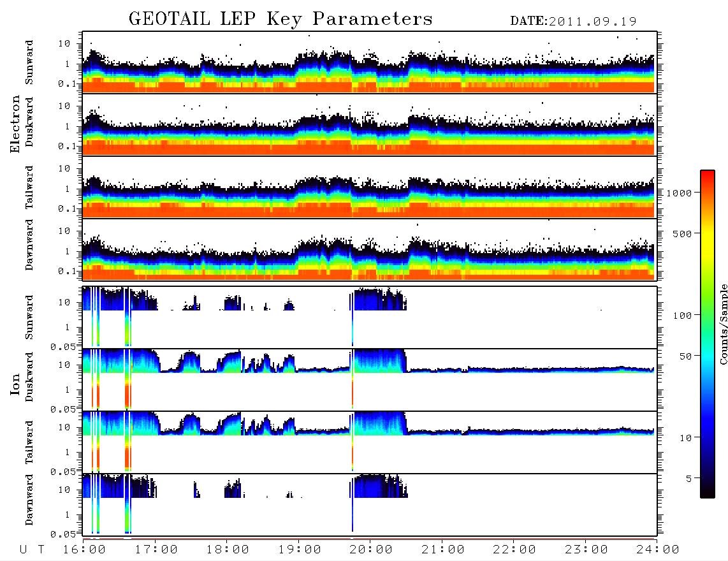Screen dimensions: 728x561
Task: Open the Electron Dawnward spectrogram panel
Action: [370, 249]
